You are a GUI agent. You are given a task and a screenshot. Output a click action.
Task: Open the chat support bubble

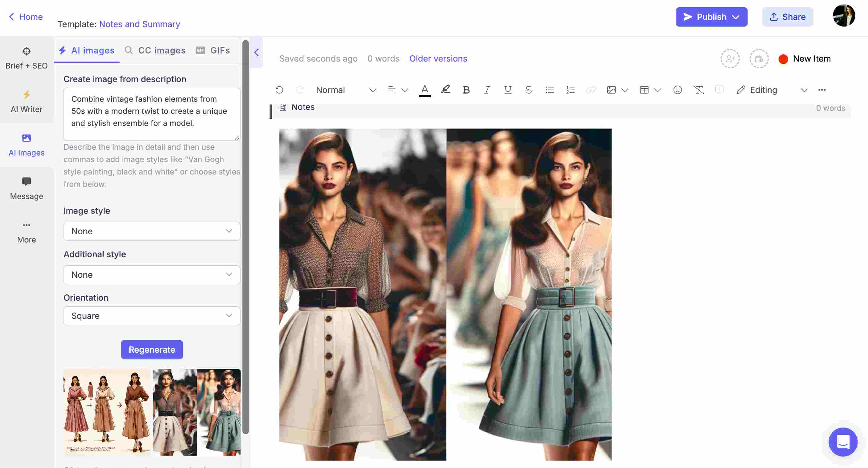pyautogui.click(x=843, y=442)
